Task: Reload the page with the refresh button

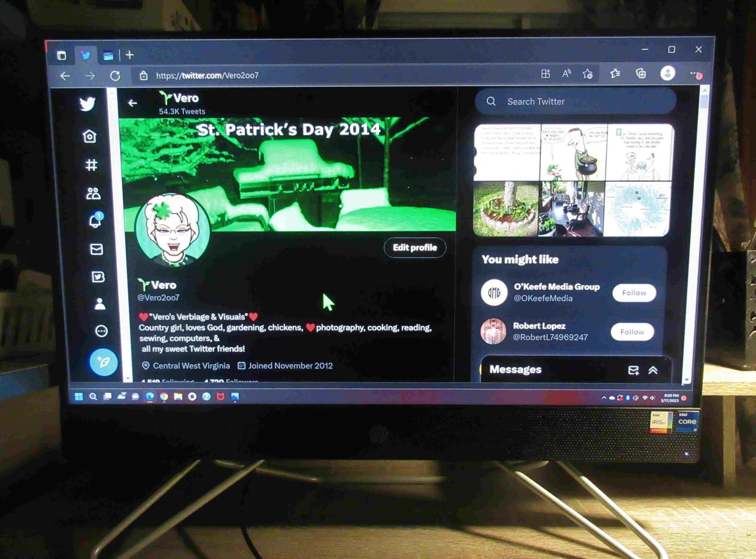Action: 115,76
